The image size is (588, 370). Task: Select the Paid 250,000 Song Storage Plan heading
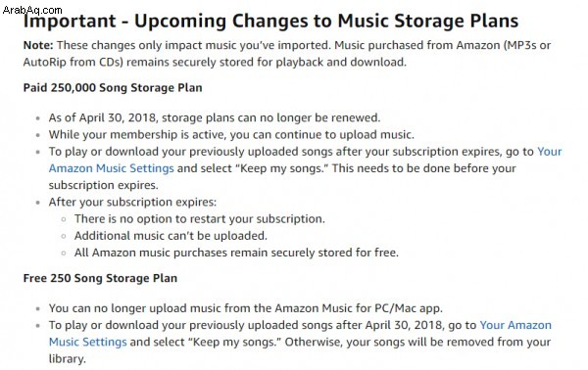point(113,88)
